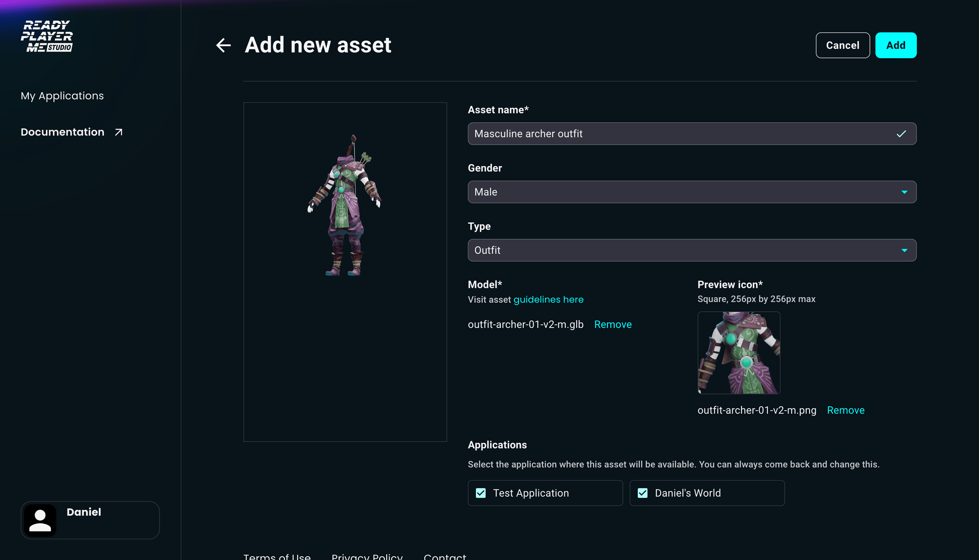Screen dimensions: 979x560
Task: Click the checkmark inside Daniel's World checkbox
Action: click(x=643, y=493)
